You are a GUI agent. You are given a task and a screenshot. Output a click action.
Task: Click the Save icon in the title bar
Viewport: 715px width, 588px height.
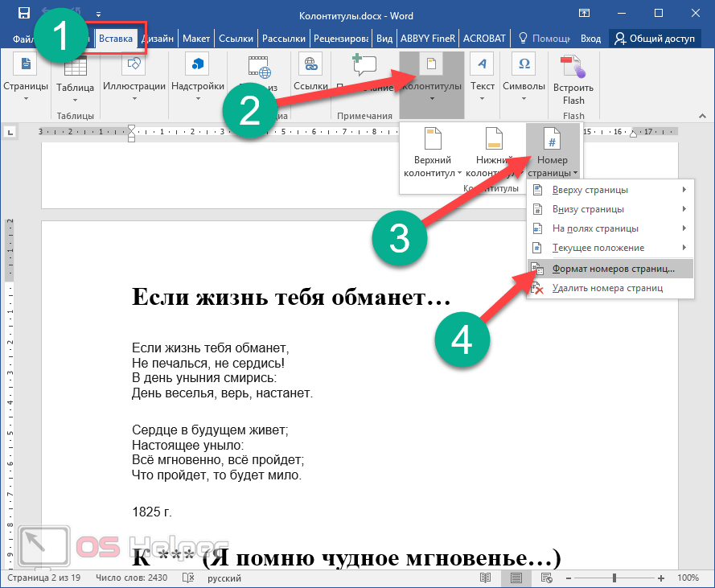click(25, 13)
